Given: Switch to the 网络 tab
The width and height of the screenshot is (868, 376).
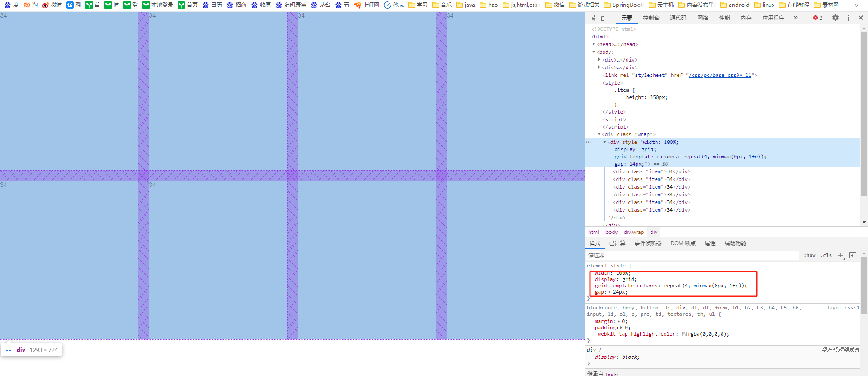Looking at the screenshot, I should [x=703, y=18].
